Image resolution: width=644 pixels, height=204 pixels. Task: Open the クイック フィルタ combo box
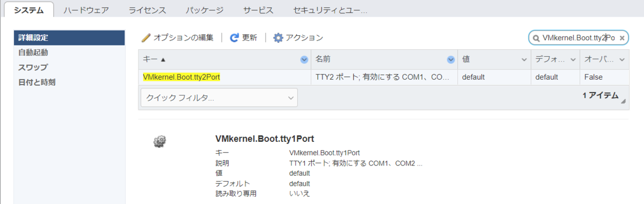coord(219,97)
